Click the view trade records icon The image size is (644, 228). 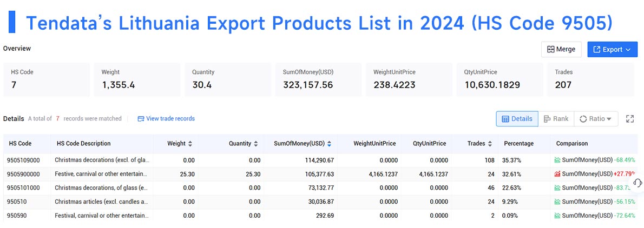[141, 118]
